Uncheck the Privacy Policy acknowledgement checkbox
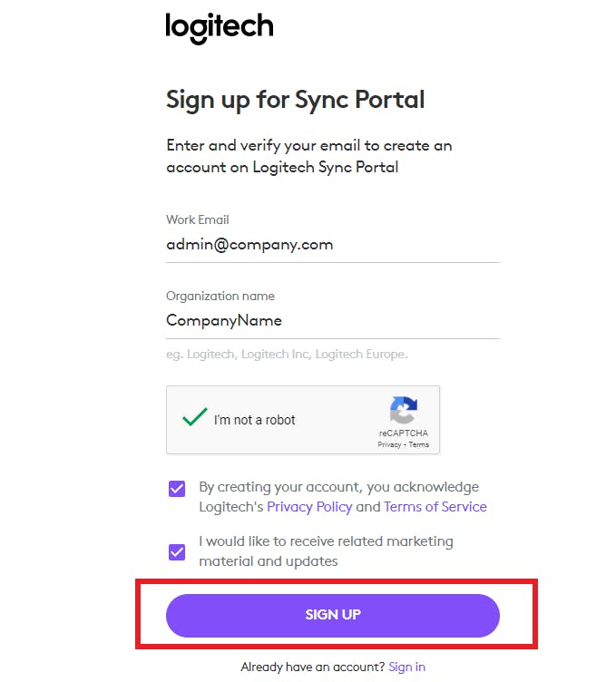616x682 pixels. pos(177,489)
